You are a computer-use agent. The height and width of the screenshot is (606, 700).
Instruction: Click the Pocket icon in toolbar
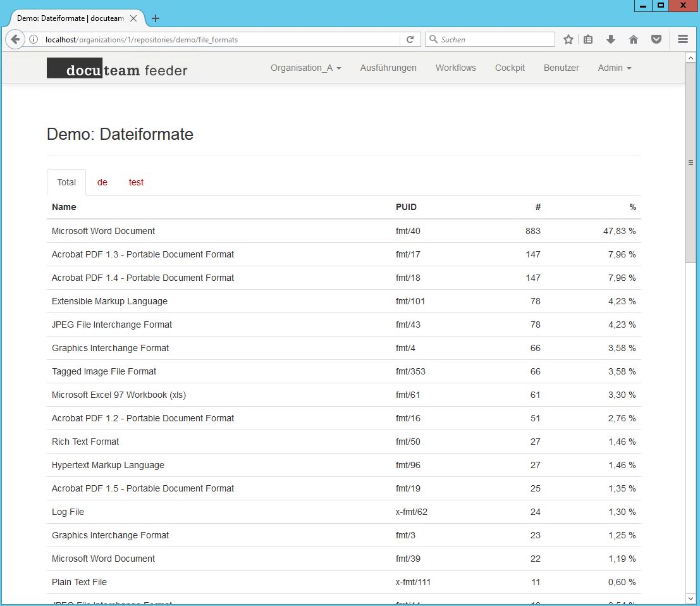point(656,39)
